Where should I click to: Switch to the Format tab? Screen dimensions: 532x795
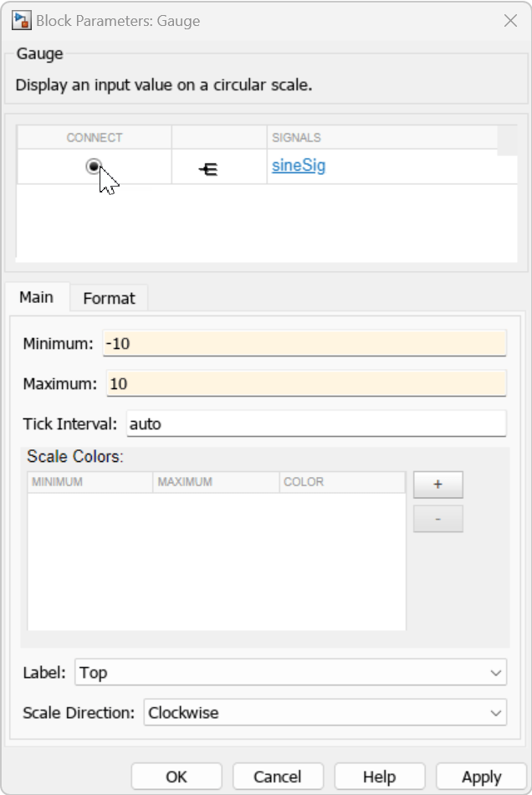tap(108, 298)
